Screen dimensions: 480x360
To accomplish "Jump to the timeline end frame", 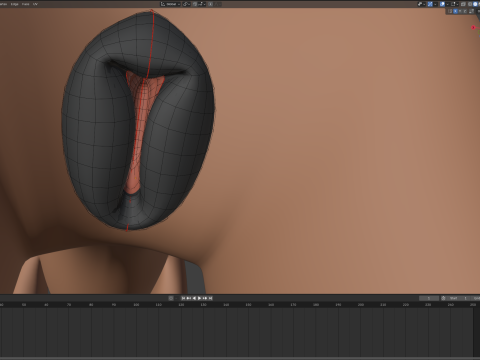I will coord(210,298).
